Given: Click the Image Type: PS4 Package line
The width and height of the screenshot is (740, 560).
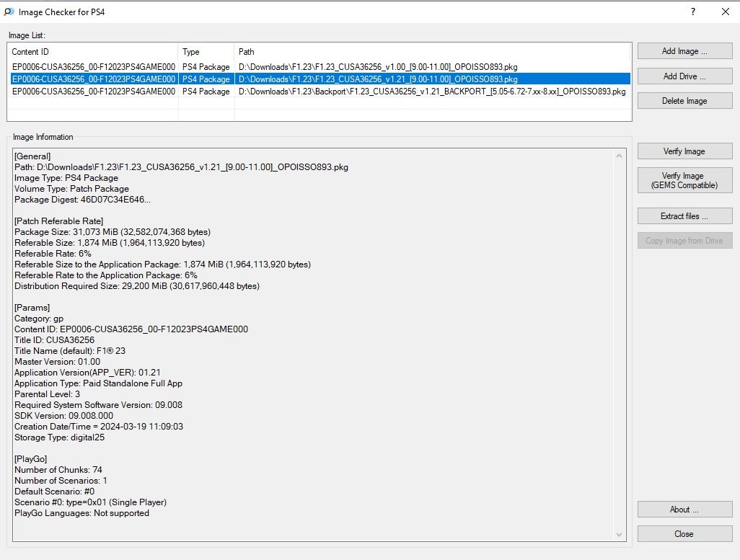Looking at the screenshot, I should coord(66,178).
